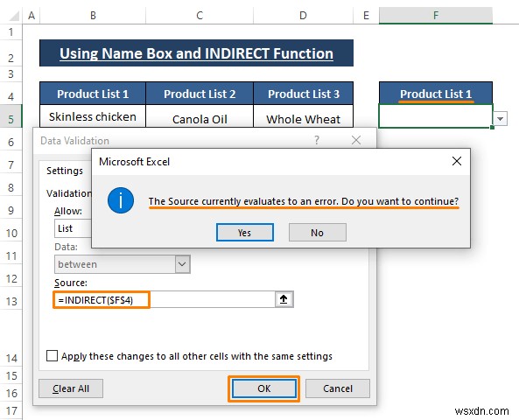Open the Data between dropdown
The width and height of the screenshot is (519, 420).
(x=182, y=264)
